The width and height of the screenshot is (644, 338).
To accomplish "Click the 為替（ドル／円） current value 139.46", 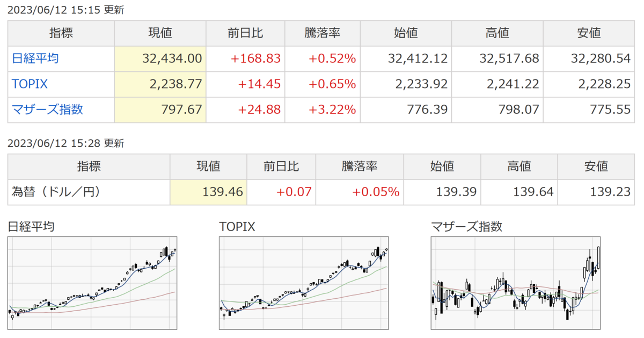I will (223, 191).
